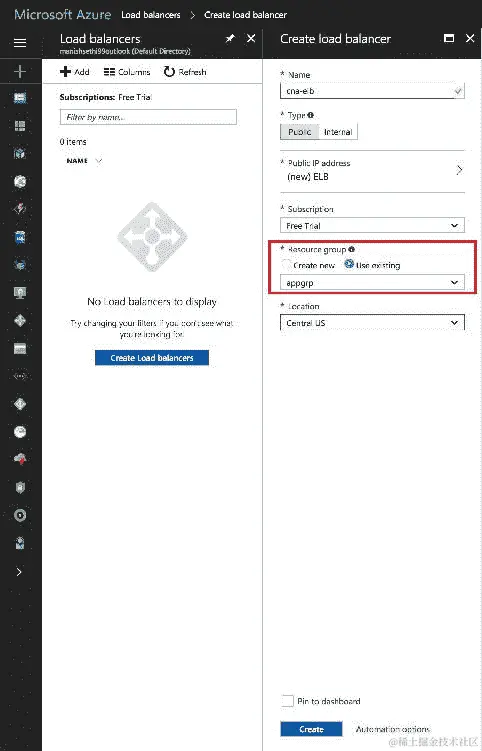Sort by the NAME column header

pyautogui.click(x=77, y=161)
